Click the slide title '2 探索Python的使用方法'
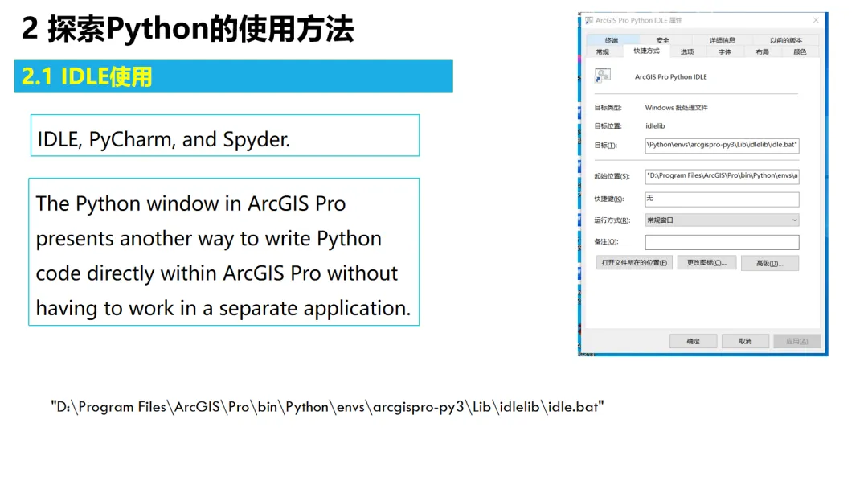868x489 pixels. point(187,29)
